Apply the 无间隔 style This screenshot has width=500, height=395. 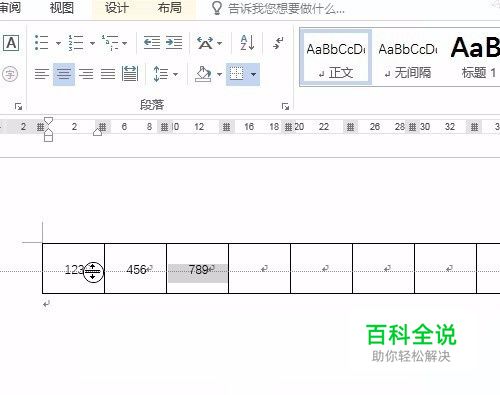tap(408, 57)
